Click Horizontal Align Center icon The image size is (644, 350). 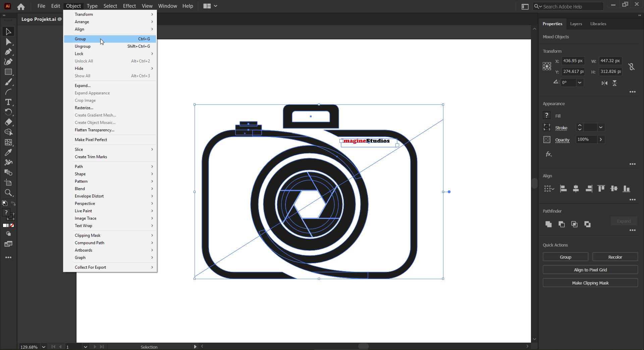tap(576, 189)
